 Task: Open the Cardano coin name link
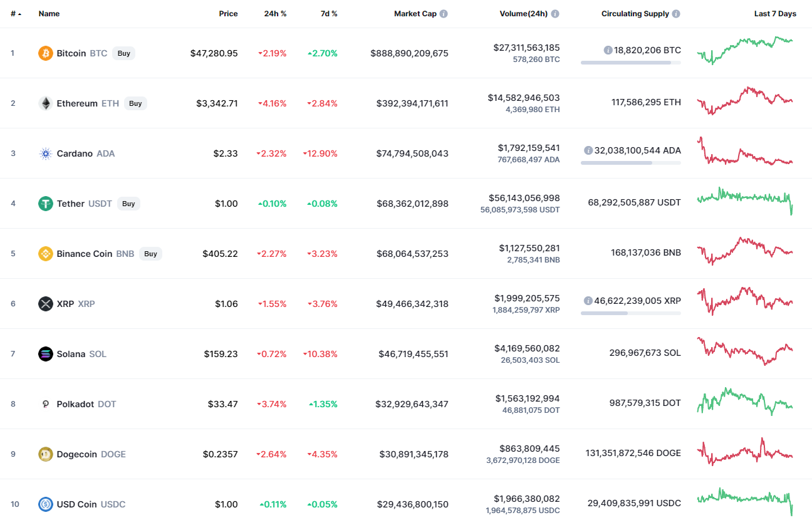tap(75, 153)
